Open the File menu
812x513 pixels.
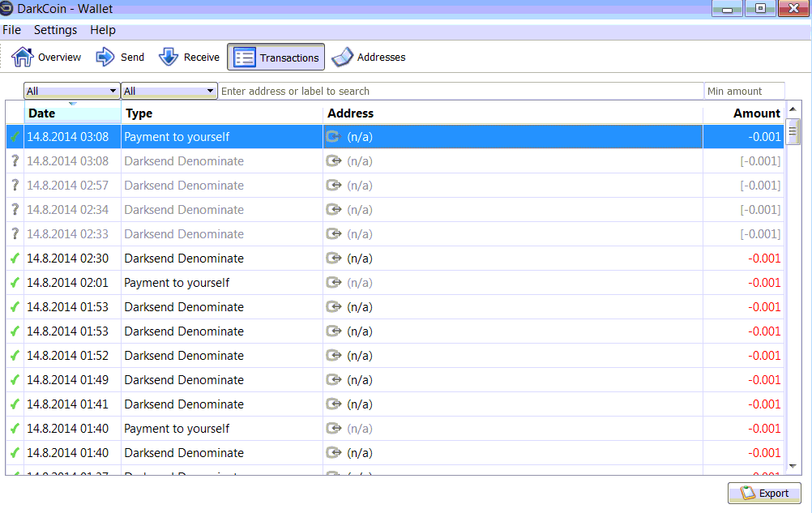click(12, 30)
